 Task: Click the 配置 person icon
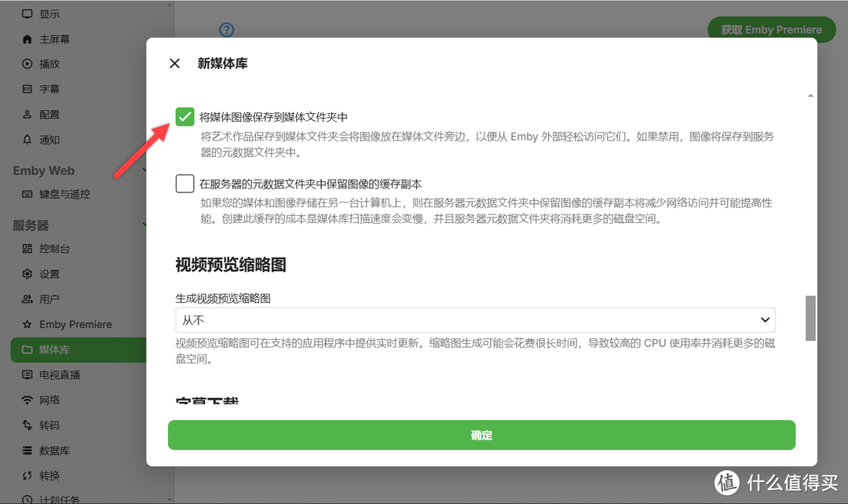coord(27,115)
